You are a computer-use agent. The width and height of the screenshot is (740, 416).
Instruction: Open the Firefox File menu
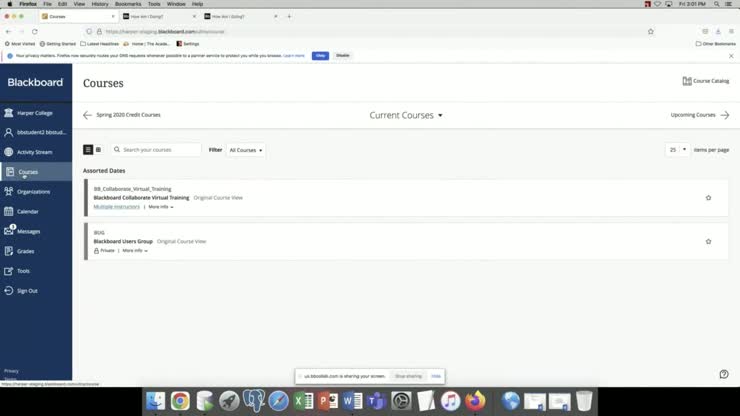click(x=47, y=4)
